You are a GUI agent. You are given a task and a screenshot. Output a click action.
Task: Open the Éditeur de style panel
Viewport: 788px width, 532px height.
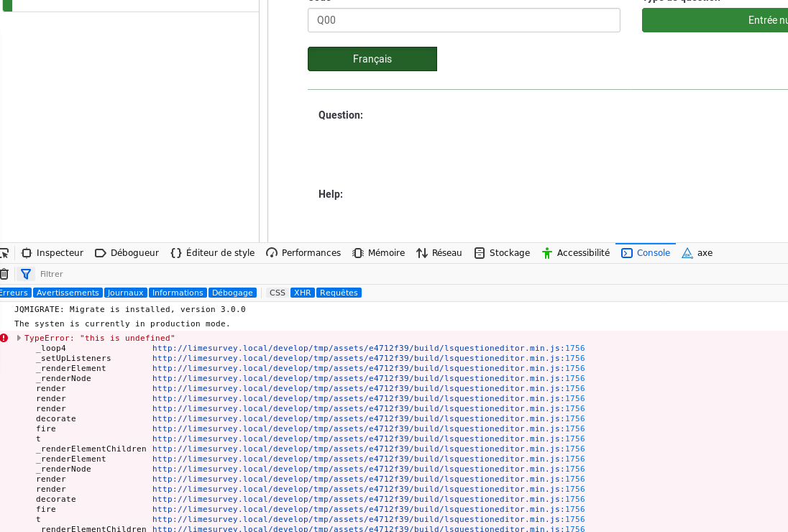[212, 253]
